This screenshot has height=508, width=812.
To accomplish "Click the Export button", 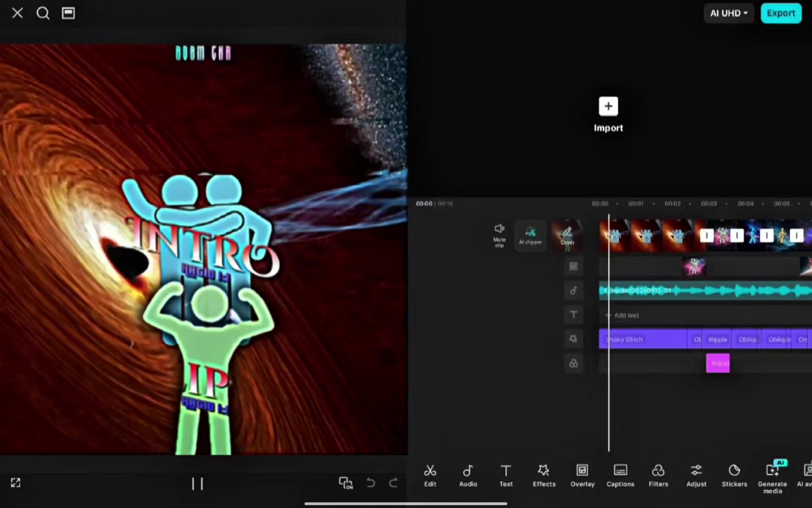I will (x=781, y=13).
